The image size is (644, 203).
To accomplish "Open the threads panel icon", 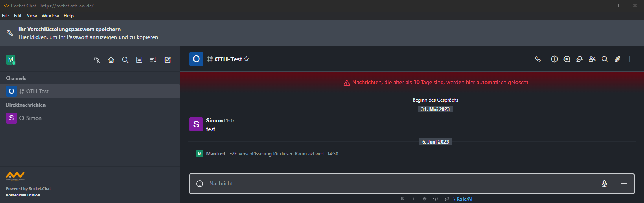I will pyautogui.click(x=567, y=59).
